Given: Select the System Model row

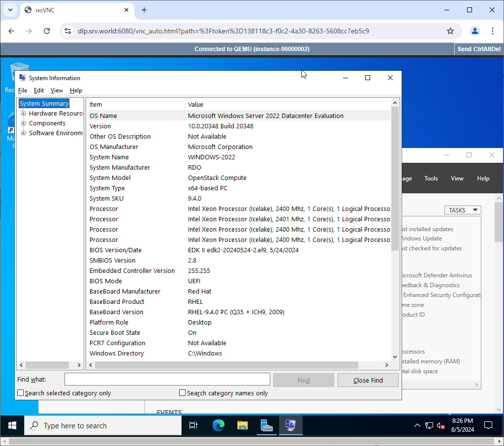Looking at the screenshot, I should 240,178.
